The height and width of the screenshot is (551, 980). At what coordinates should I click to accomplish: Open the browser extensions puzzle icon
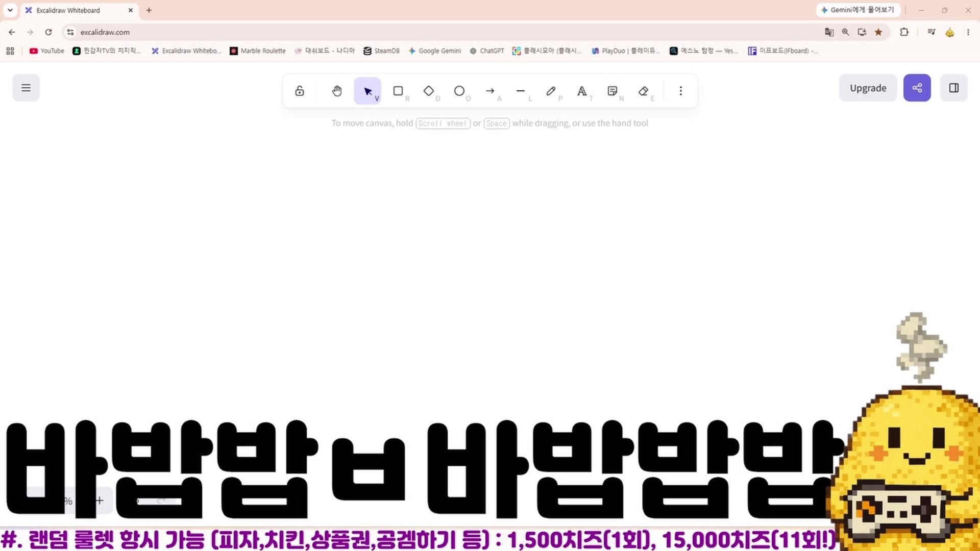coord(904,32)
